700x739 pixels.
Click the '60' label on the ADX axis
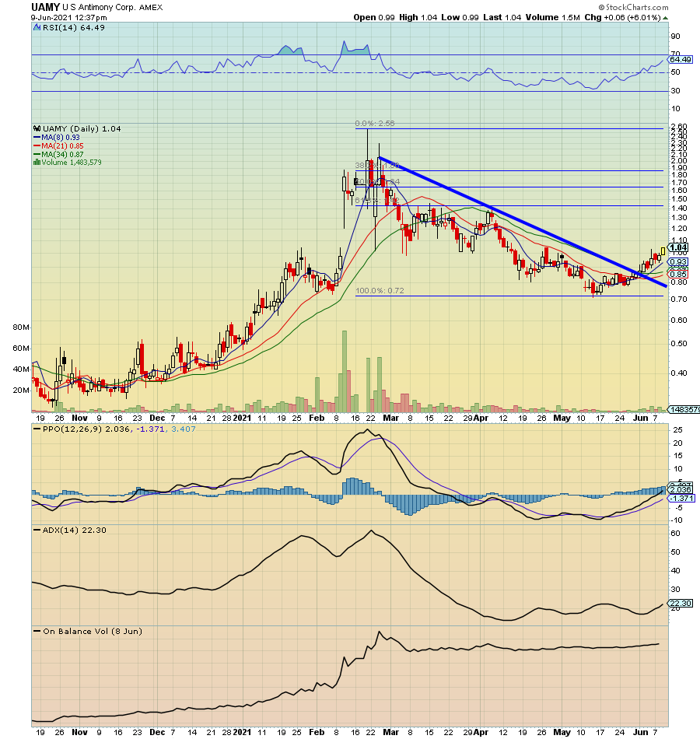(675, 534)
